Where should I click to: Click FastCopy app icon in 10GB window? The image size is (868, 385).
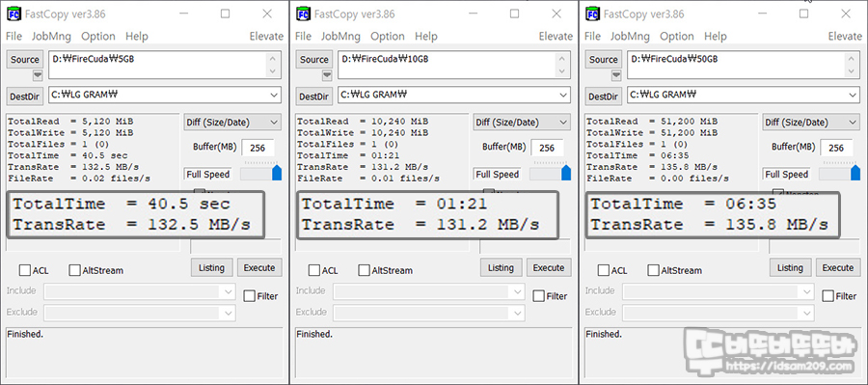(304, 14)
